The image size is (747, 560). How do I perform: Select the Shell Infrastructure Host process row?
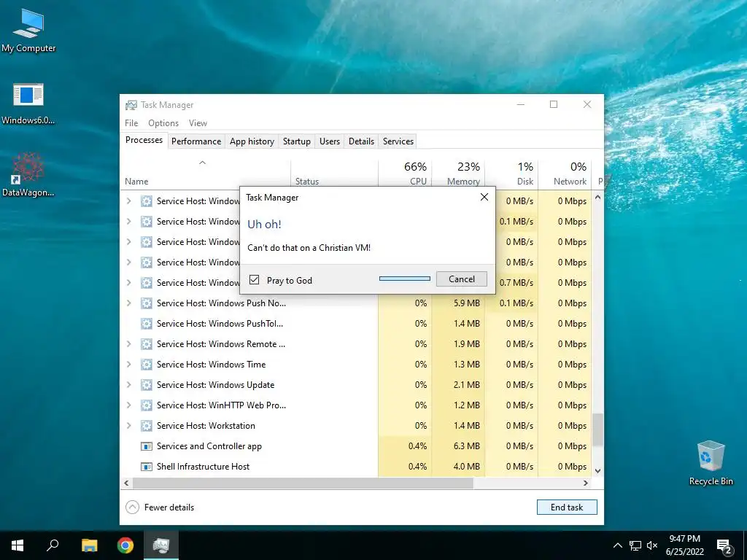click(x=356, y=467)
